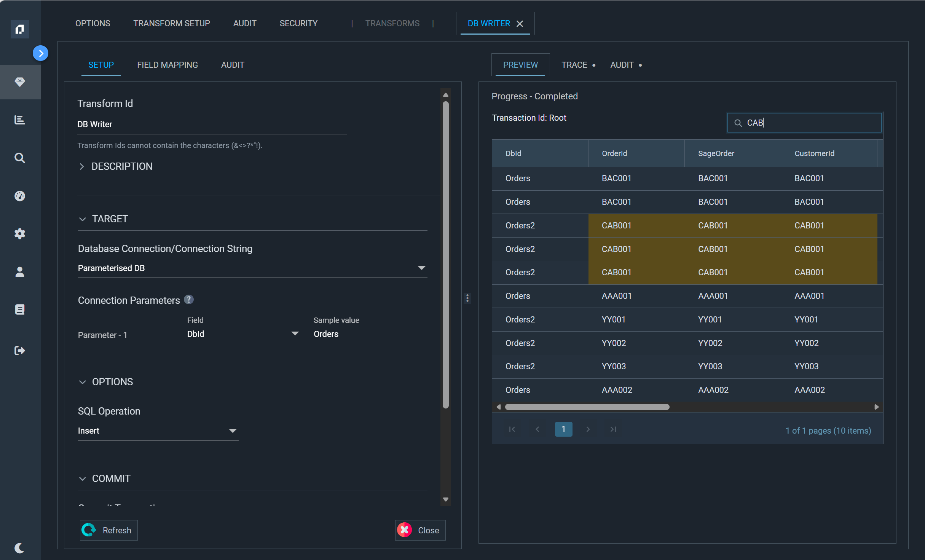Click the search box containing CAB
Screen dimensions: 925x560
tap(804, 123)
